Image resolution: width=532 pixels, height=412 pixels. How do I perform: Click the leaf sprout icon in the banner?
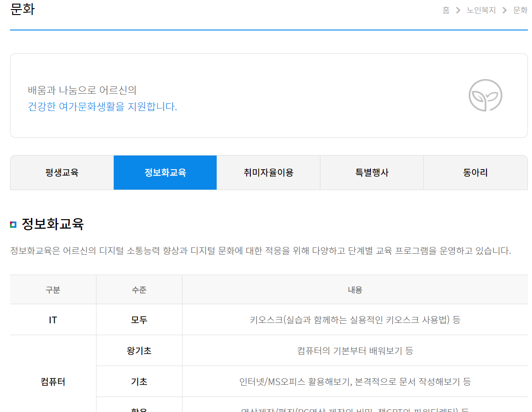click(x=486, y=95)
